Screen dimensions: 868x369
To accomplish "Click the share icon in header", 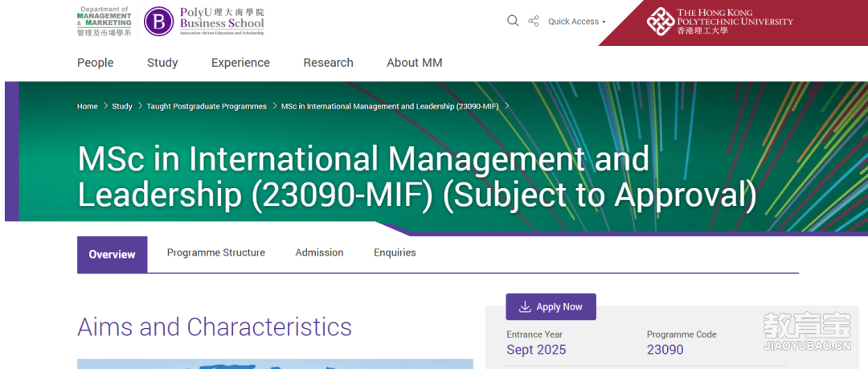I will click(x=533, y=21).
